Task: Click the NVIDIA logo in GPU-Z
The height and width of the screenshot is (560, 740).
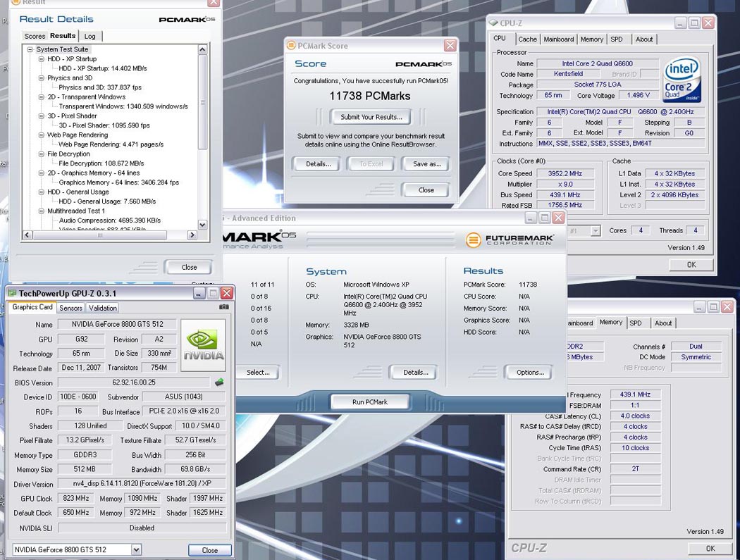Action: pyautogui.click(x=203, y=345)
